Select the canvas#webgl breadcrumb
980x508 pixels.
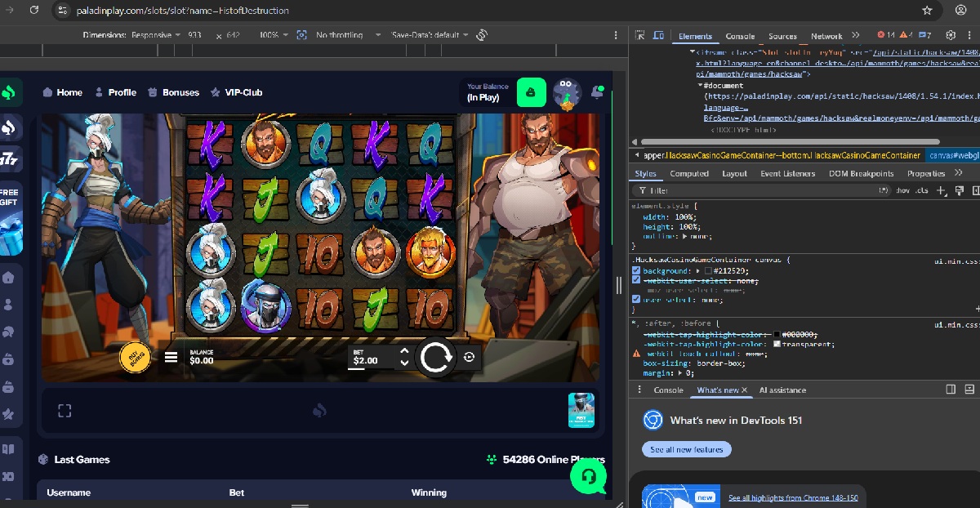tap(954, 155)
